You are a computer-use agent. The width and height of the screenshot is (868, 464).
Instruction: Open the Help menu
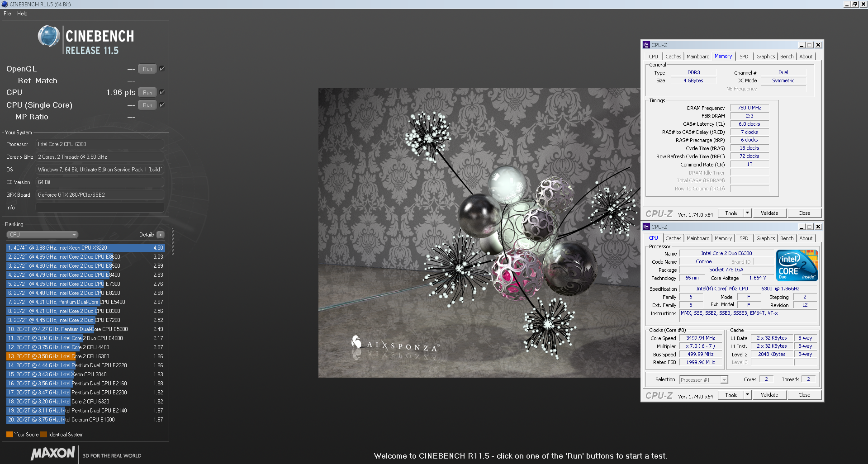22,14
